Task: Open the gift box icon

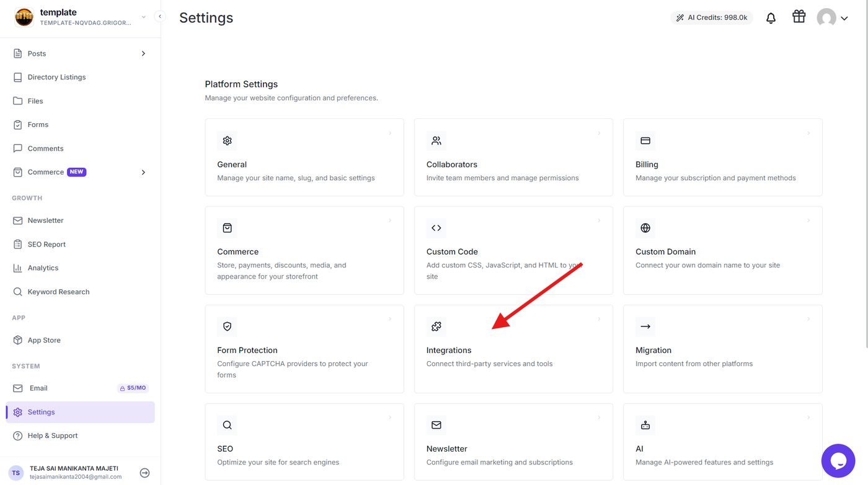Action: (x=799, y=17)
